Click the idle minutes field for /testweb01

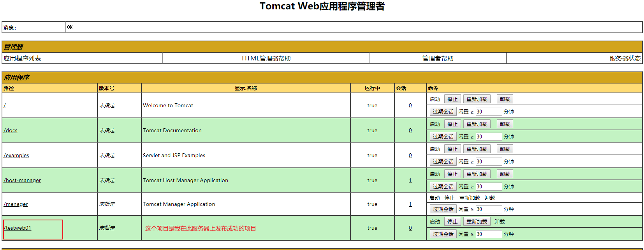click(x=489, y=234)
